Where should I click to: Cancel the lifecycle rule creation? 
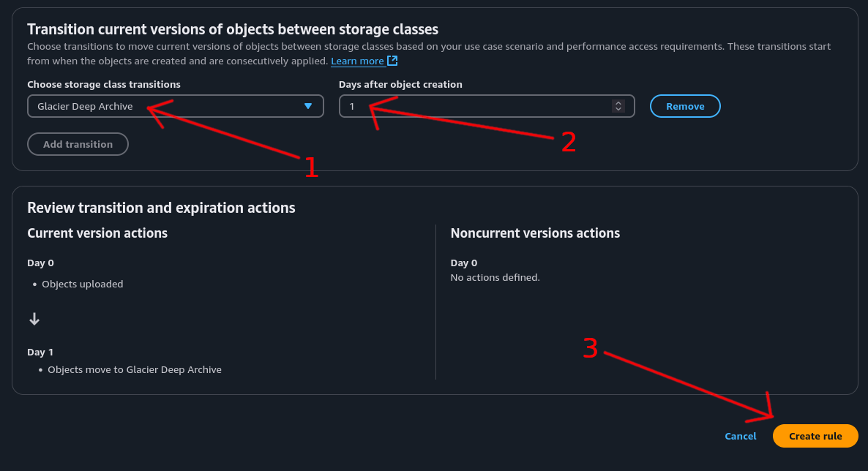740,436
